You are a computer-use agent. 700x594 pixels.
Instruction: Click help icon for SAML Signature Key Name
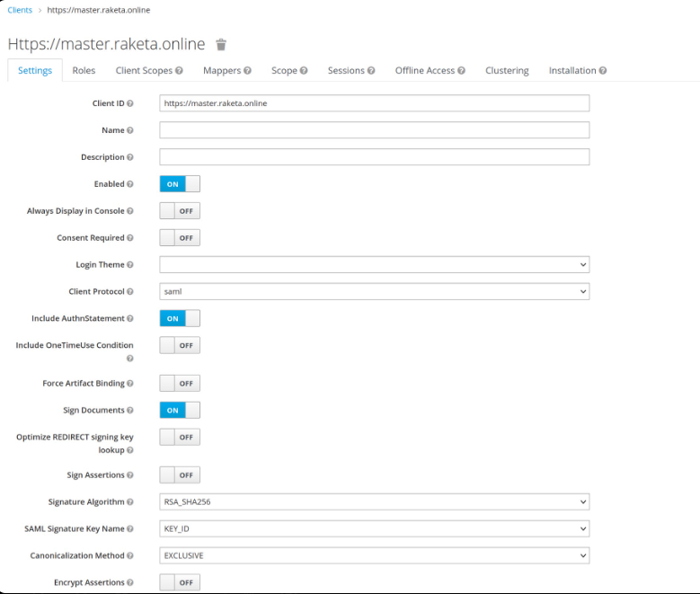[130, 528]
